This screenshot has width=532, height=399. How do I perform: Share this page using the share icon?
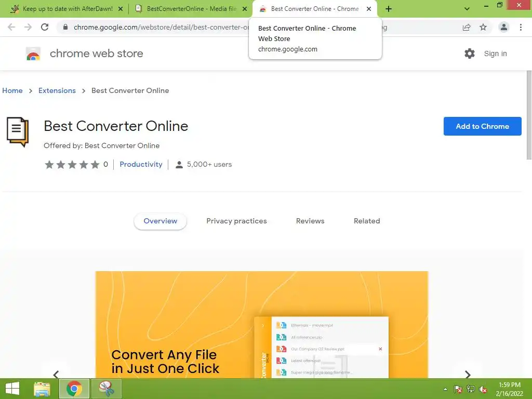point(467,27)
